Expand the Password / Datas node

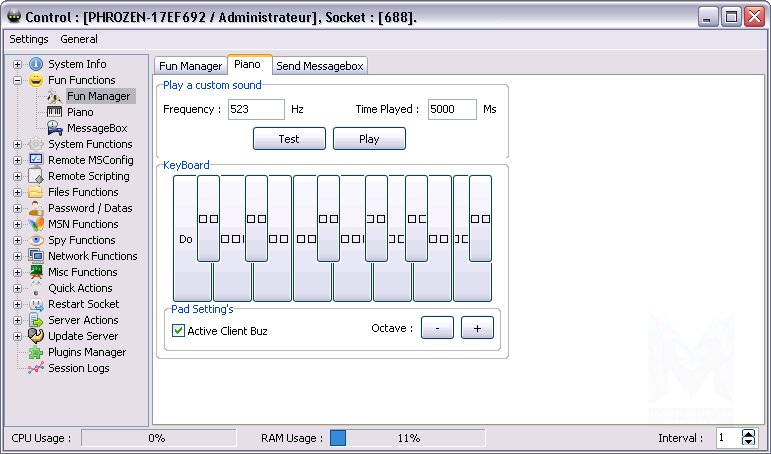(x=17, y=208)
